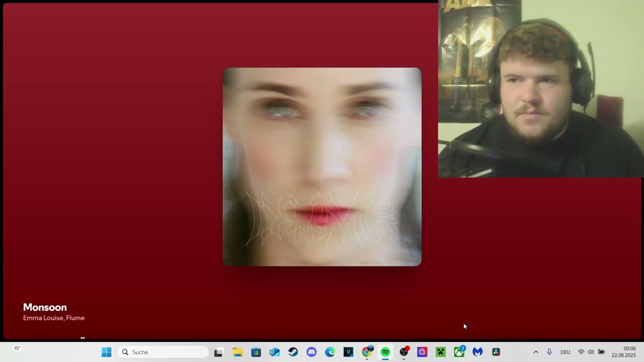644x362 pixels.
Task: Open the weather widget showing 15°
Action: tap(17, 348)
